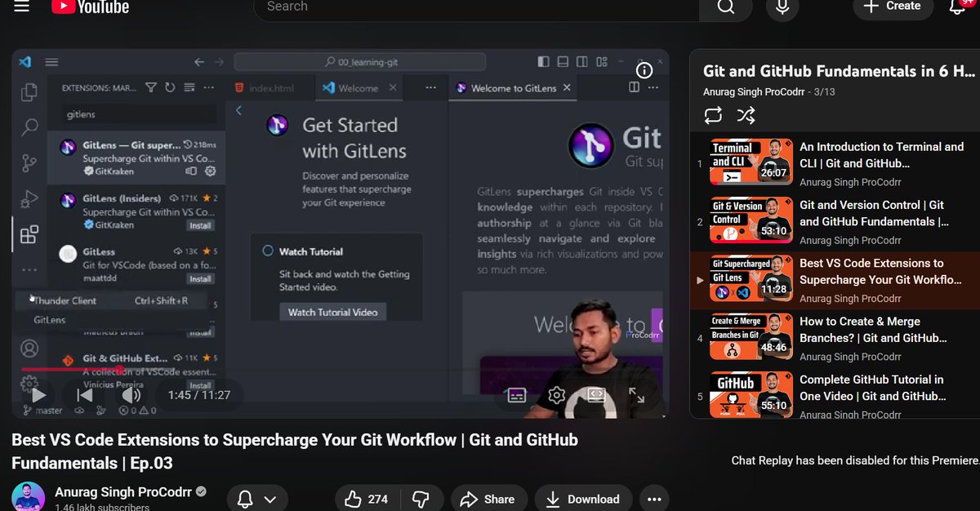980x511 pixels.
Task: Open the YouTube hamburger guide menu
Action: (21, 7)
